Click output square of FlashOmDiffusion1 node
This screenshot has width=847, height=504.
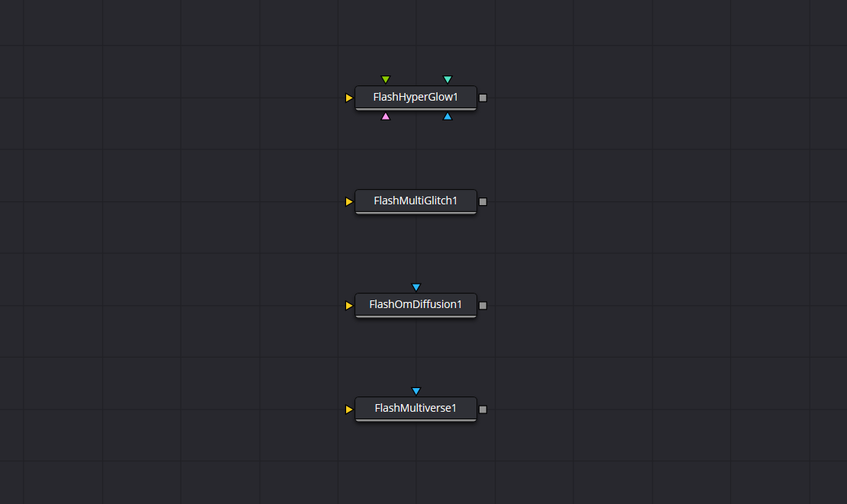[x=483, y=305]
